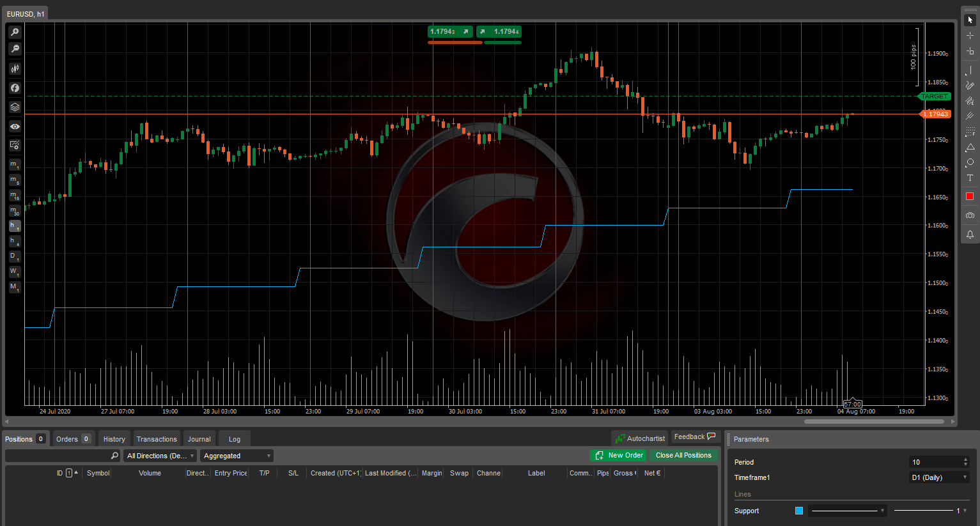
Task: Open the indicators layers icon
Action: point(15,107)
